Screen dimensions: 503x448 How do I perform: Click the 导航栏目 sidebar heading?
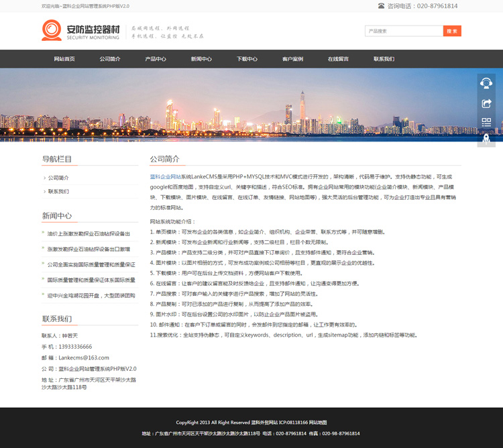point(57,159)
